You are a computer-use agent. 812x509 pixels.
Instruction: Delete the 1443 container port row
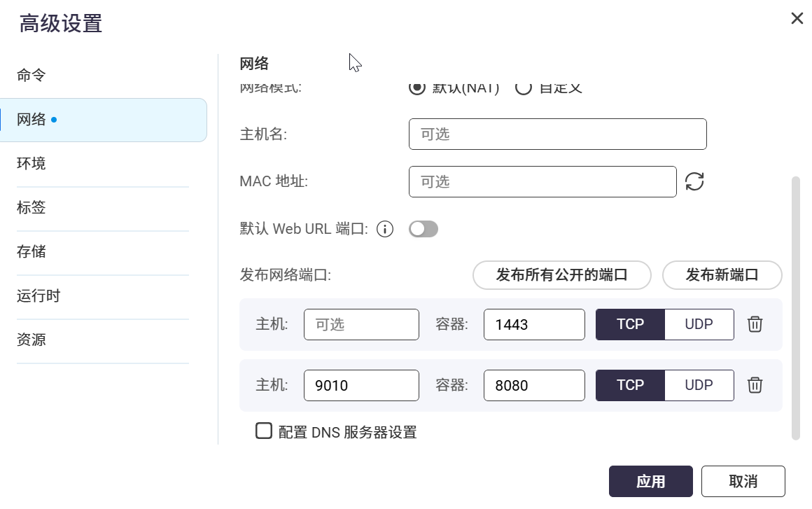tap(755, 324)
